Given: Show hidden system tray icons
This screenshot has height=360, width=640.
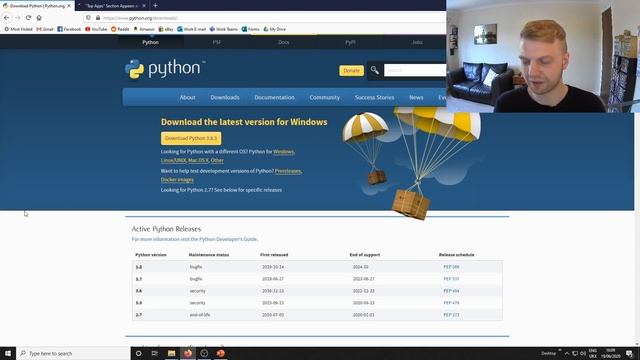Looking at the screenshot, I should coord(567,353).
